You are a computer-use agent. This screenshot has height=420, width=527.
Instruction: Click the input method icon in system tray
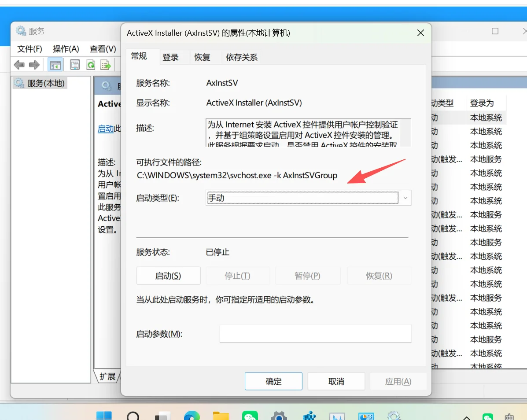tap(509, 416)
